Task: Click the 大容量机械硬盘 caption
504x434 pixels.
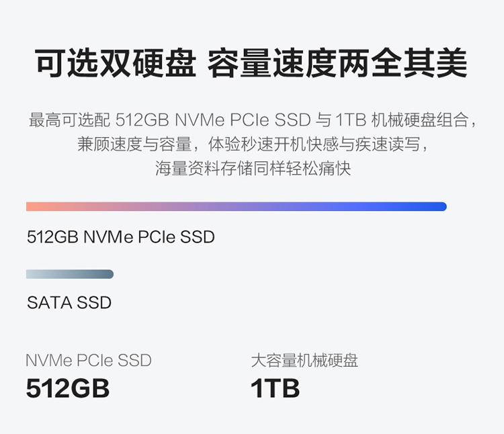Action: pyautogui.click(x=304, y=360)
